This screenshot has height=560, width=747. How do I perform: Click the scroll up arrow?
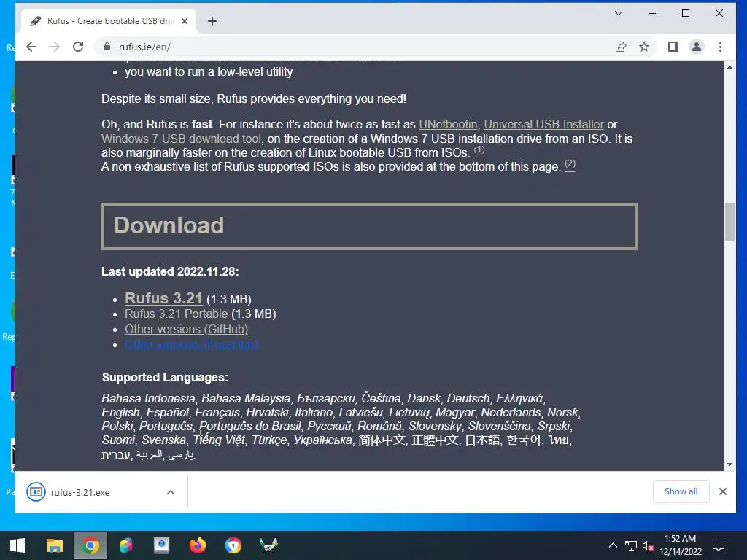click(x=729, y=67)
